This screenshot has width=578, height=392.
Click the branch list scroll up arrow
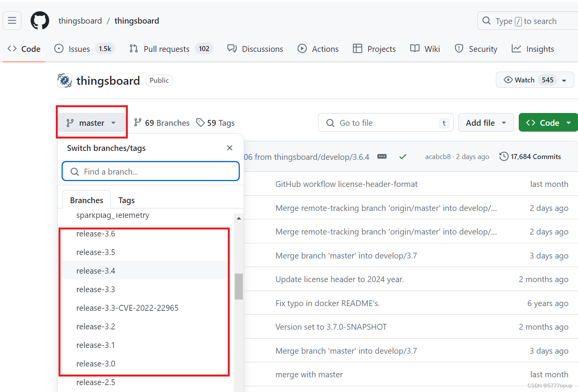click(x=239, y=218)
